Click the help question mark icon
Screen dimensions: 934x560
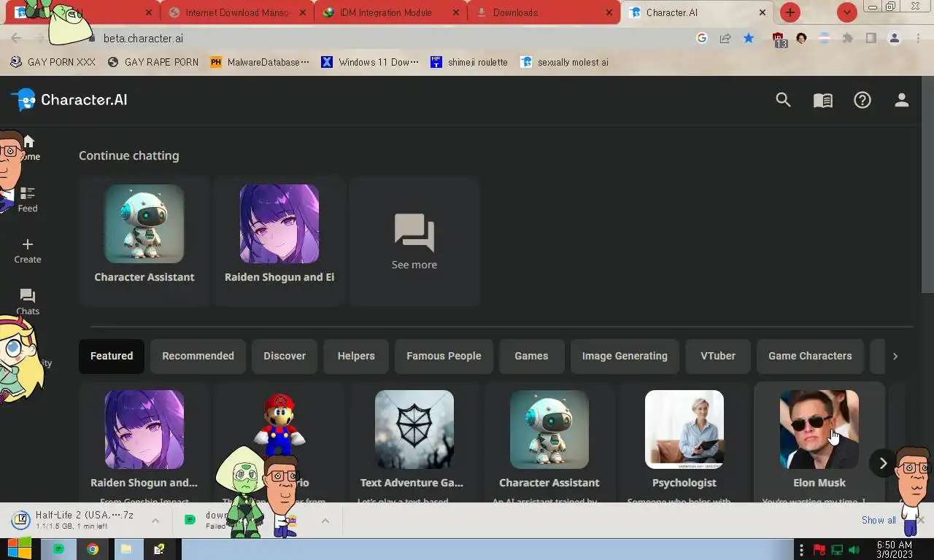click(862, 100)
